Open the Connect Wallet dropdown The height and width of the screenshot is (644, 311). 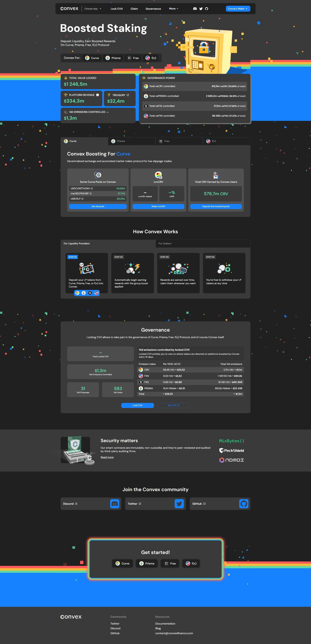tap(238, 9)
